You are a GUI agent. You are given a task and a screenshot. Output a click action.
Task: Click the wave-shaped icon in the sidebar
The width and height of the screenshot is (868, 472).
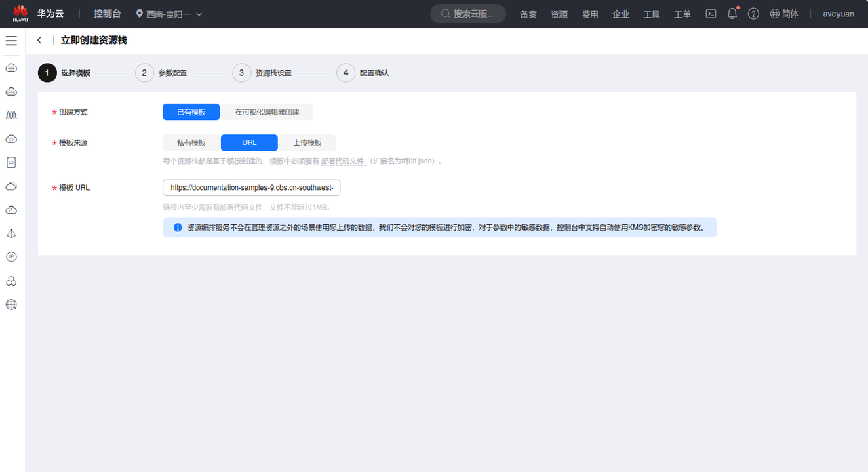tap(11, 115)
